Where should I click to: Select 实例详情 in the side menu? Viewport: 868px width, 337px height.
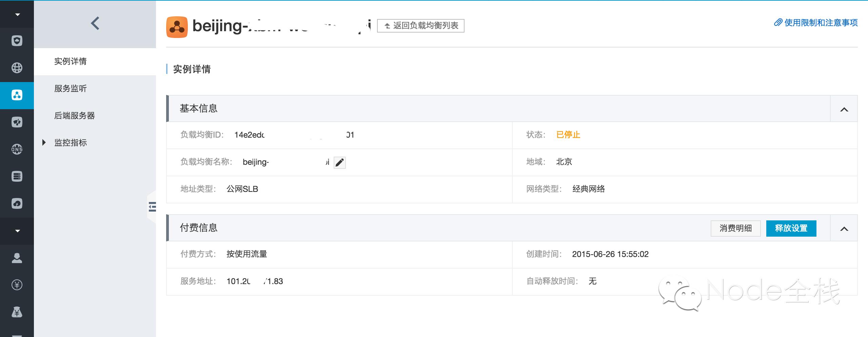coord(95,61)
